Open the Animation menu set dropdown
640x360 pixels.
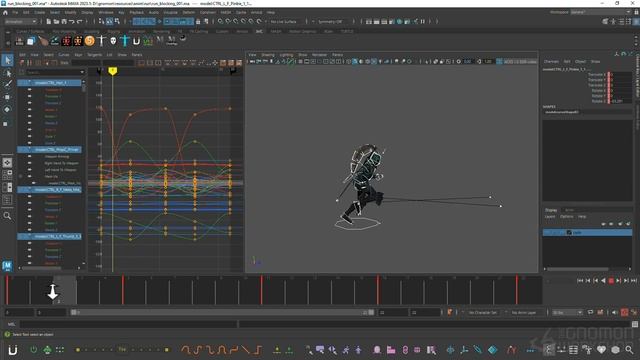(x=20, y=22)
